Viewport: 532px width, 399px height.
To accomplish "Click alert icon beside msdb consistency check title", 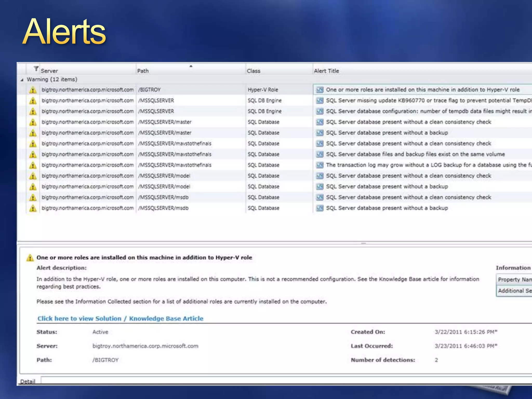I will pyautogui.click(x=320, y=197).
